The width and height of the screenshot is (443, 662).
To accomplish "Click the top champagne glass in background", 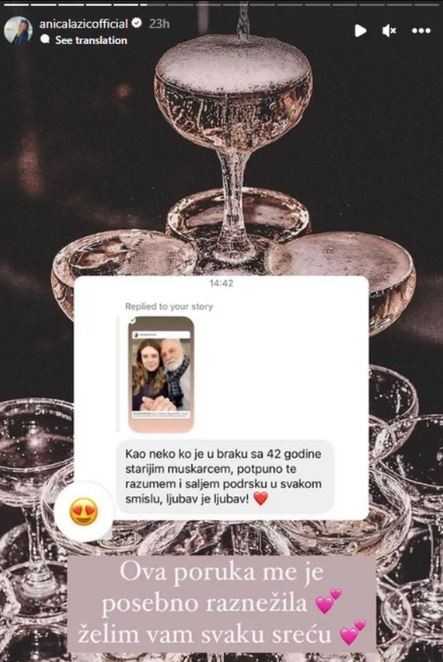I will click(x=233, y=139).
